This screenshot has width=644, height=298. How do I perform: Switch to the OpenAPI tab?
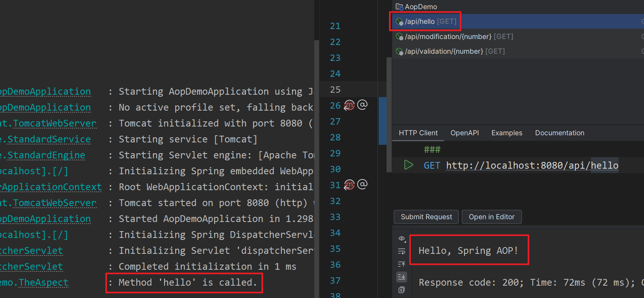coord(464,133)
